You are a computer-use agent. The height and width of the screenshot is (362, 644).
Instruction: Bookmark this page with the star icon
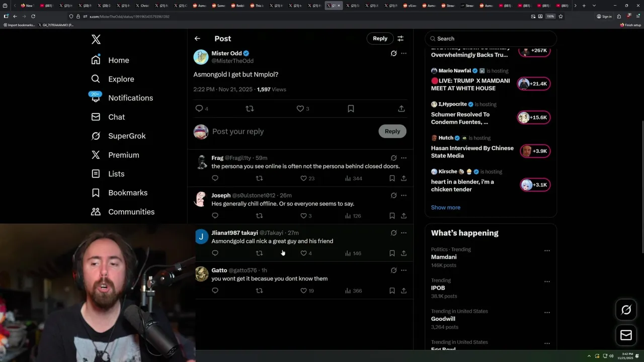560,16
